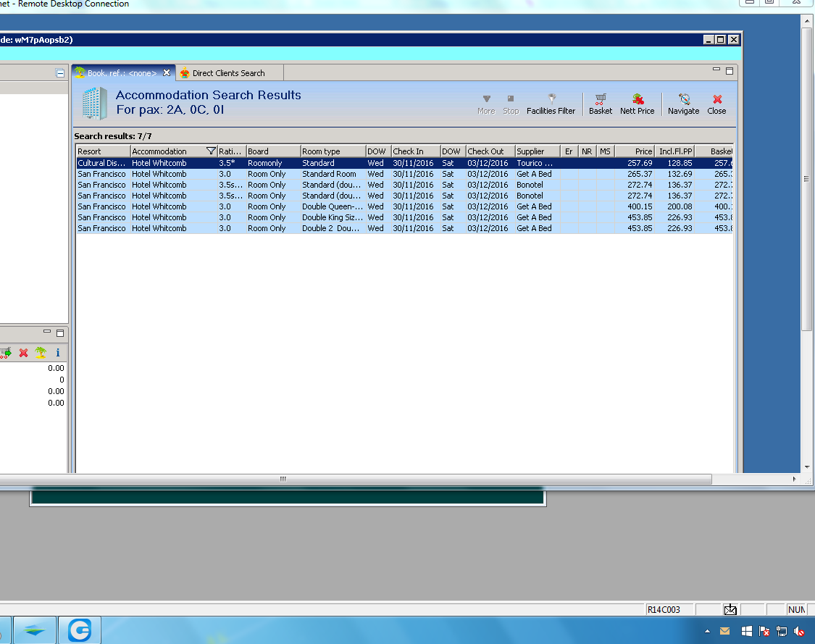Screen dimensions: 815x644
Task: Click the cart arrow icon in basket panel
Action: (x=6, y=353)
